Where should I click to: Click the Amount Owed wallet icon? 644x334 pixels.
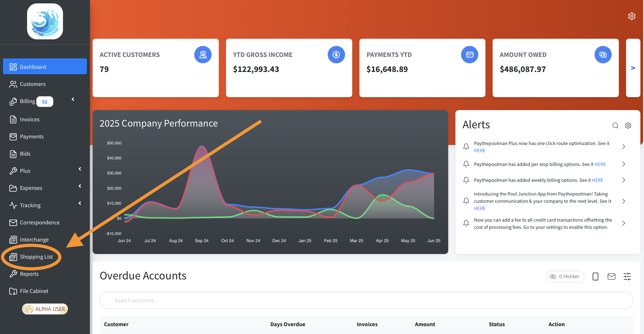[603, 55]
